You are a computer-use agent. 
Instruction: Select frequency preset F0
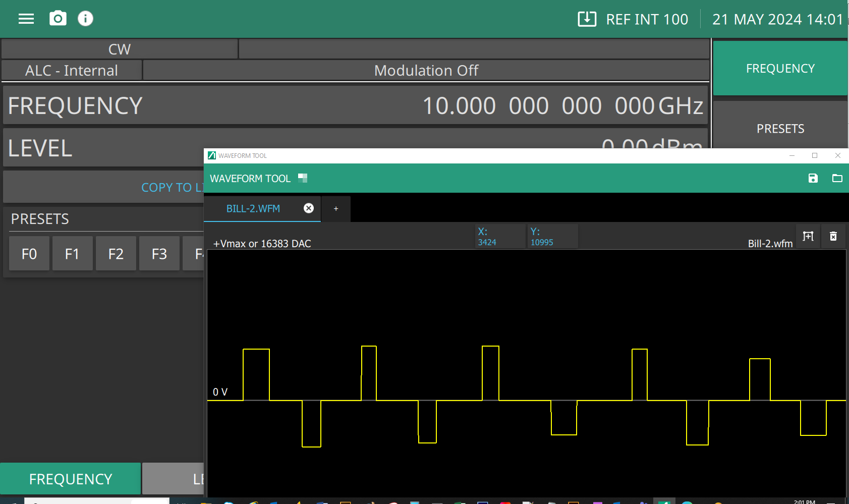29,254
